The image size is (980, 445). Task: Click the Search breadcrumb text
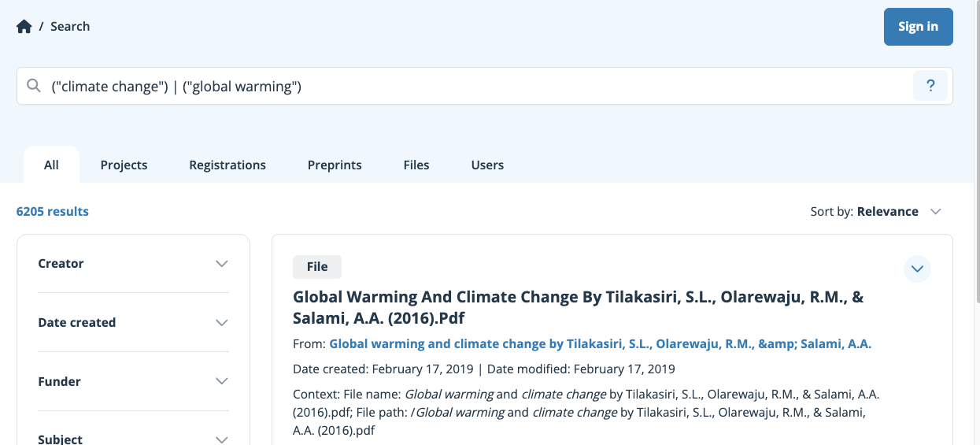[70, 27]
